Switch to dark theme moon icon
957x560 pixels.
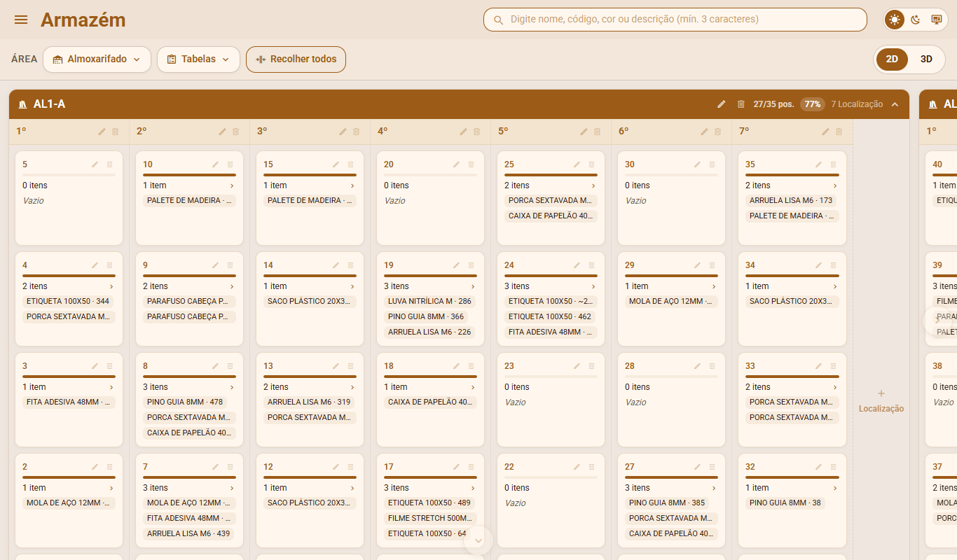[915, 20]
